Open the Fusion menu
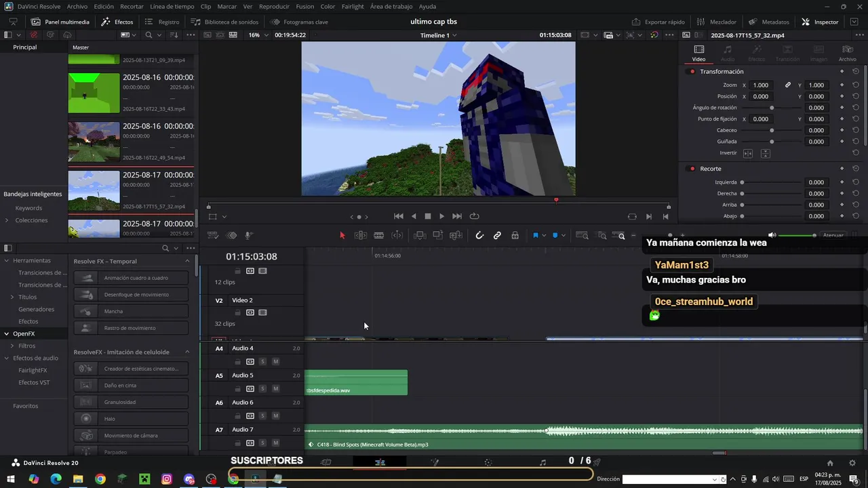This screenshot has height=488, width=868. 305,6
